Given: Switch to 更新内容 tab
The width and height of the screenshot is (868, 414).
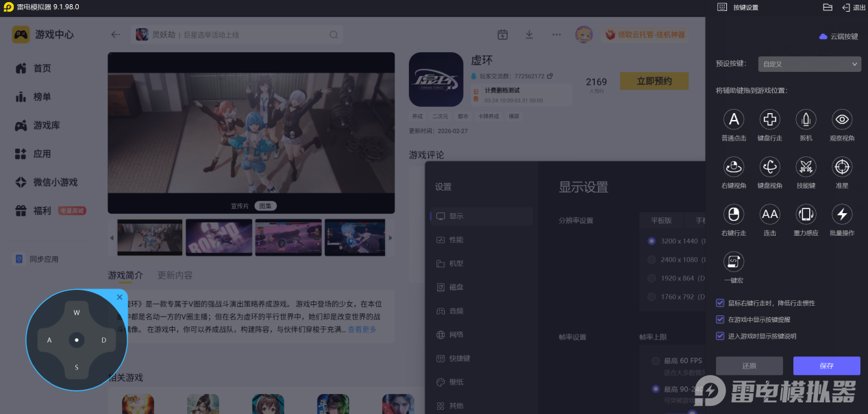Looking at the screenshot, I should pyautogui.click(x=175, y=275).
